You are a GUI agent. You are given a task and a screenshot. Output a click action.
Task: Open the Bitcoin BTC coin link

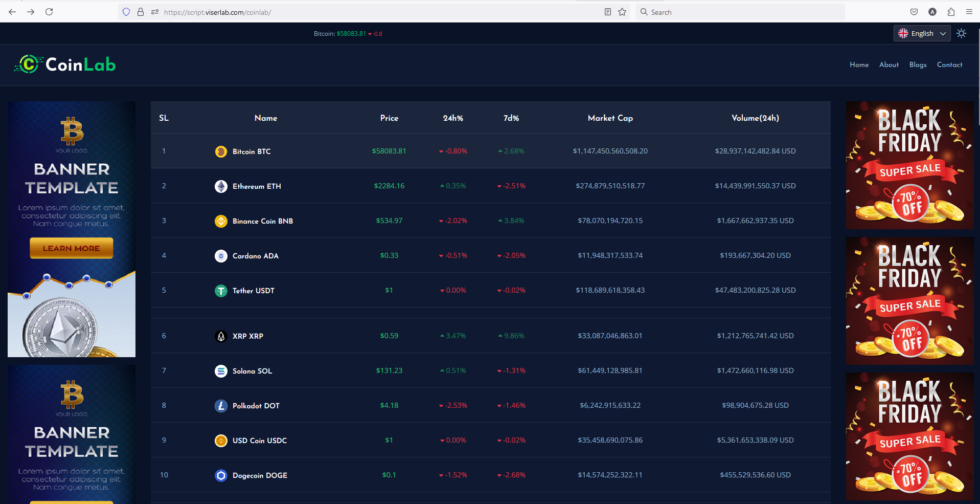pyautogui.click(x=252, y=151)
